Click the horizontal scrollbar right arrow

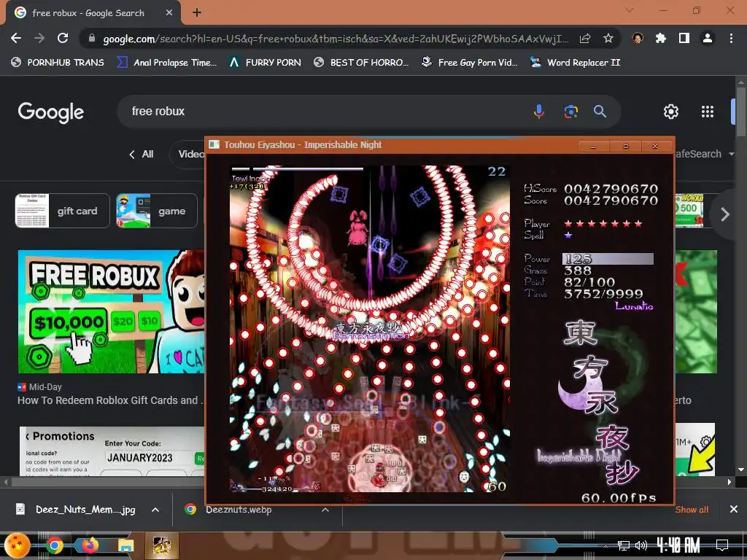[x=729, y=482]
